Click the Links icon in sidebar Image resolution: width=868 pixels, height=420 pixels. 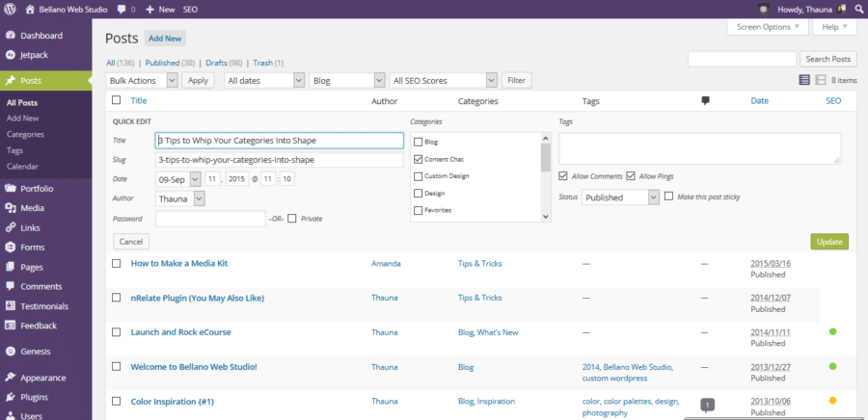(10, 227)
